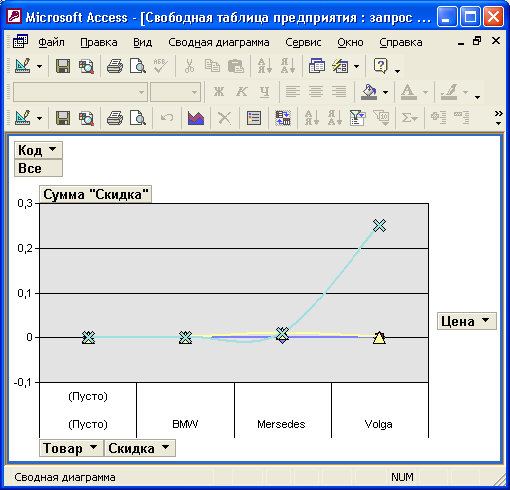Open the Сервис menu
The height and width of the screenshot is (490, 510).
click(x=303, y=42)
